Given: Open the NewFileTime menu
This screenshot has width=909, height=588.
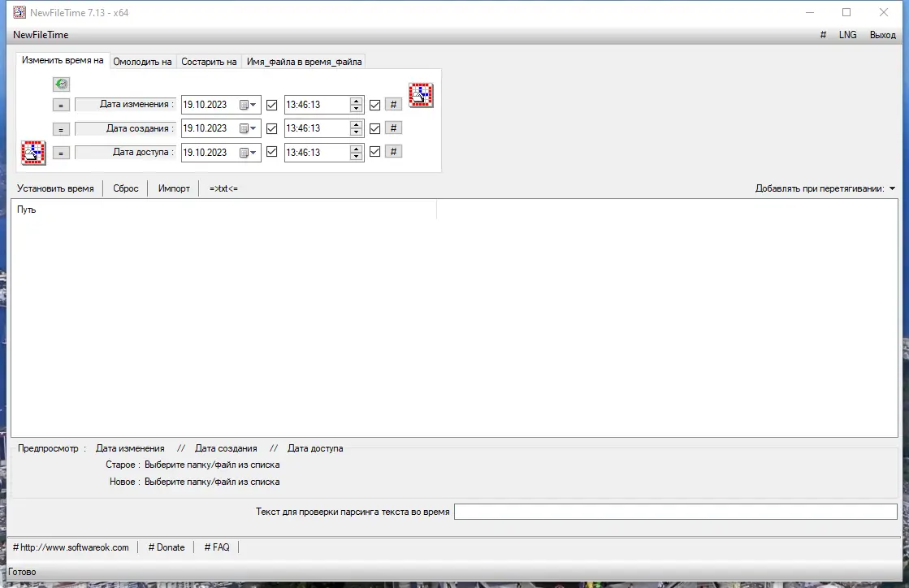Looking at the screenshot, I should point(41,35).
